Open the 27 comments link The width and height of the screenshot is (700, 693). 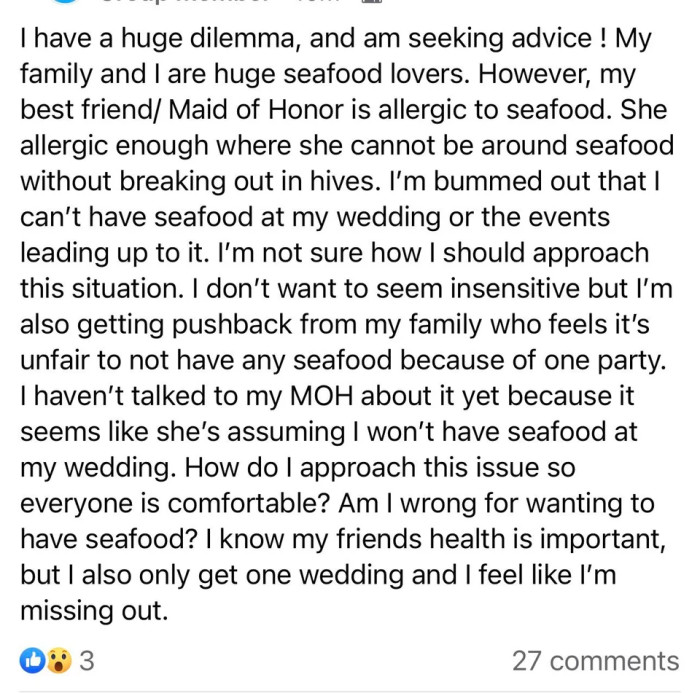[595, 661]
